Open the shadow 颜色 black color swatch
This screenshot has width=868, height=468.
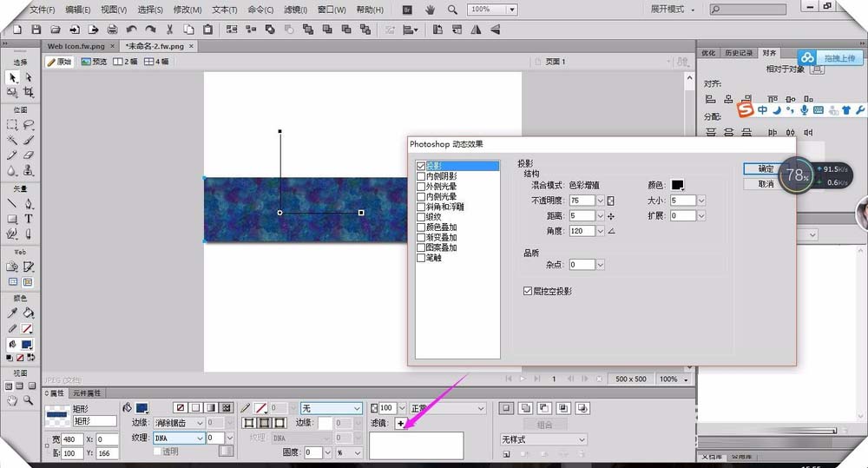click(677, 185)
